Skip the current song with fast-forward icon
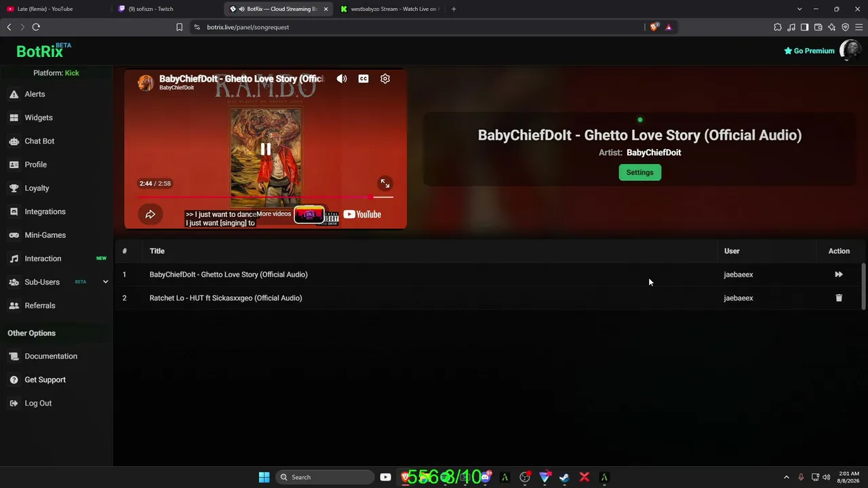This screenshot has width=868, height=488. tap(839, 274)
